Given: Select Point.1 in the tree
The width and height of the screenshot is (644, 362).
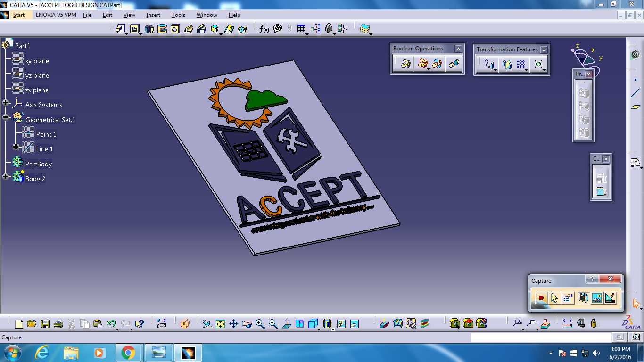Looking at the screenshot, I should 46,134.
